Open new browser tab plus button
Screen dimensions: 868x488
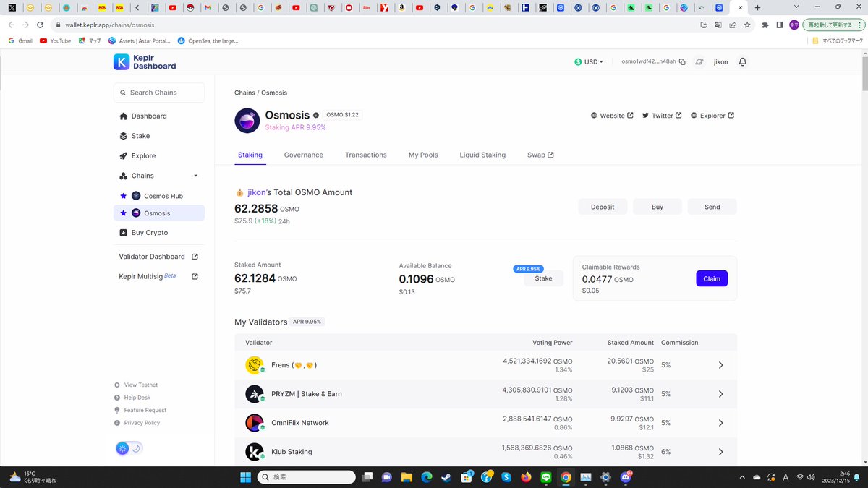(x=757, y=7)
